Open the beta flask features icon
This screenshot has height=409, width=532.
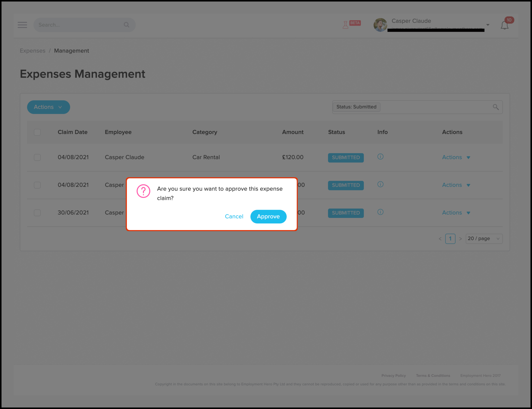click(346, 25)
